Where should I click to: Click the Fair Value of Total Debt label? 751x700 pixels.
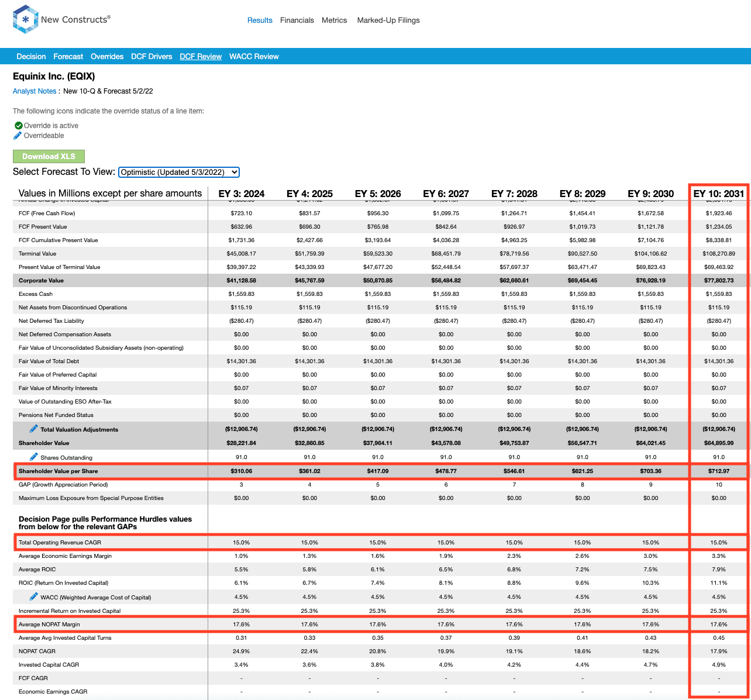(x=49, y=361)
